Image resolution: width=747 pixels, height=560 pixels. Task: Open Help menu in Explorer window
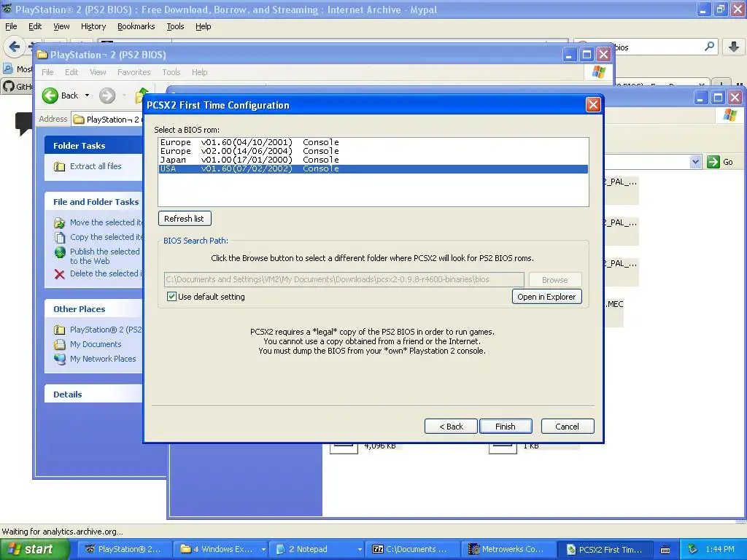click(200, 72)
